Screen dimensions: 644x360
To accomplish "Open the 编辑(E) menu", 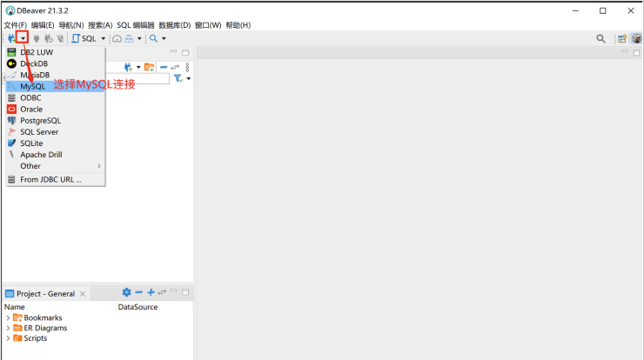I will coord(43,25).
